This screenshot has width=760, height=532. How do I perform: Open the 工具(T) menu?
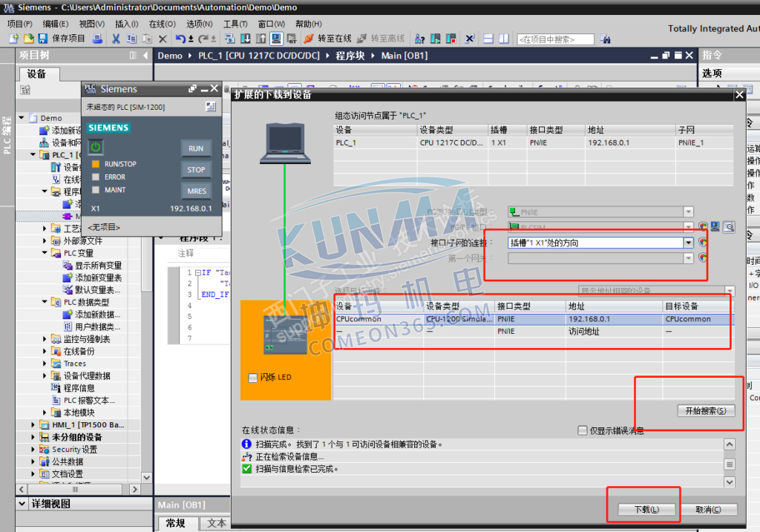(235, 24)
